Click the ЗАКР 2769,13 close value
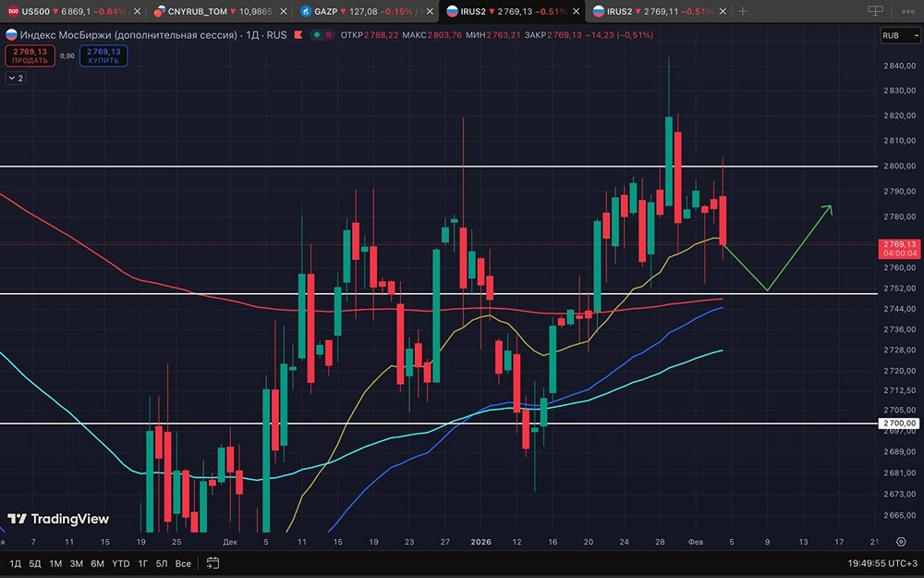 click(x=553, y=35)
